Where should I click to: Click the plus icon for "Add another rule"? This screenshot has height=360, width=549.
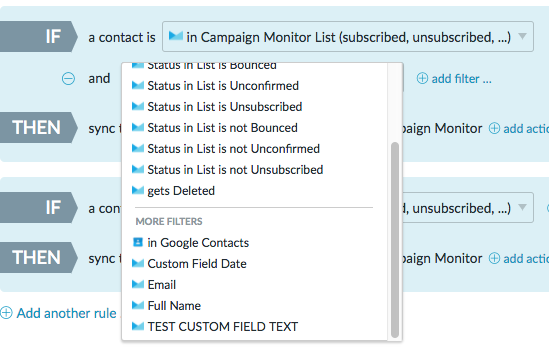coord(6,313)
